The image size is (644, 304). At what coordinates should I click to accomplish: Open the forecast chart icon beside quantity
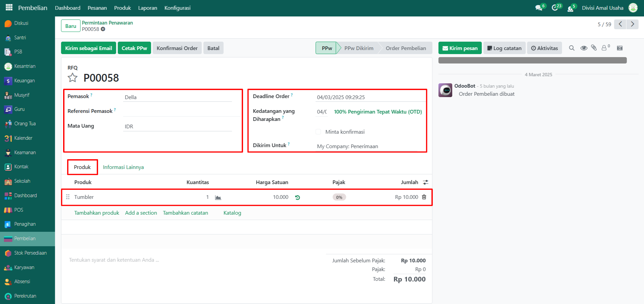coord(218,198)
